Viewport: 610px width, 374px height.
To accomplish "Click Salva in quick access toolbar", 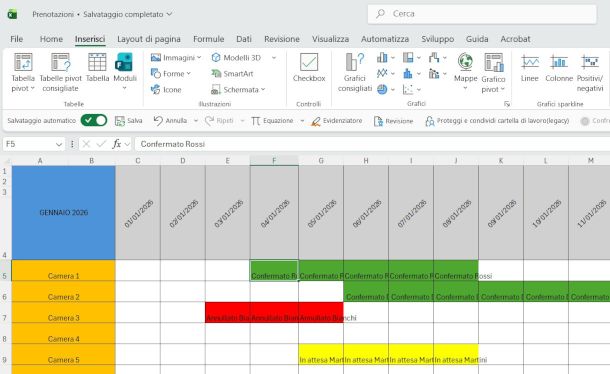I will pyautogui.click(x=129, y=121).
